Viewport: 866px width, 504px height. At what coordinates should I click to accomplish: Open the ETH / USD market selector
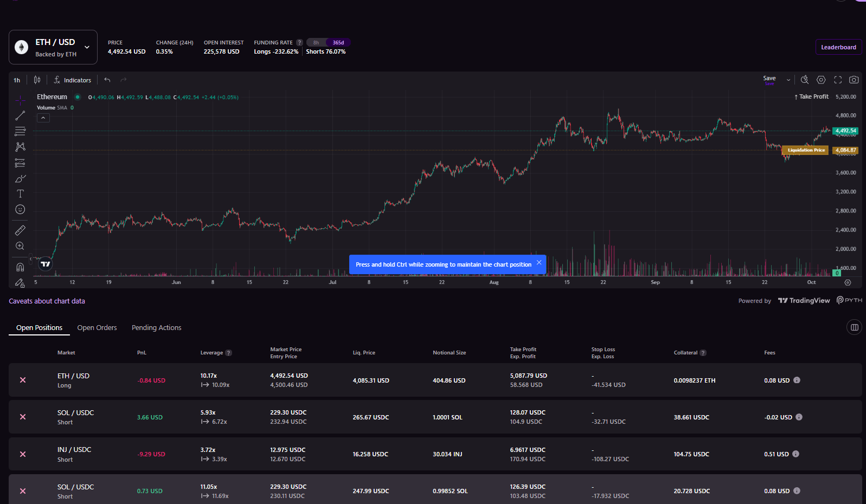click(53, 48)
